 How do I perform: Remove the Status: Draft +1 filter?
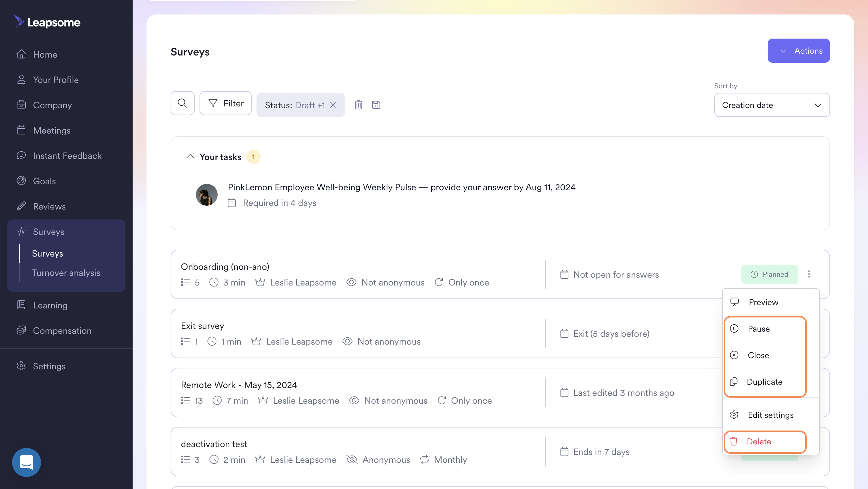[x=333, y=105]
